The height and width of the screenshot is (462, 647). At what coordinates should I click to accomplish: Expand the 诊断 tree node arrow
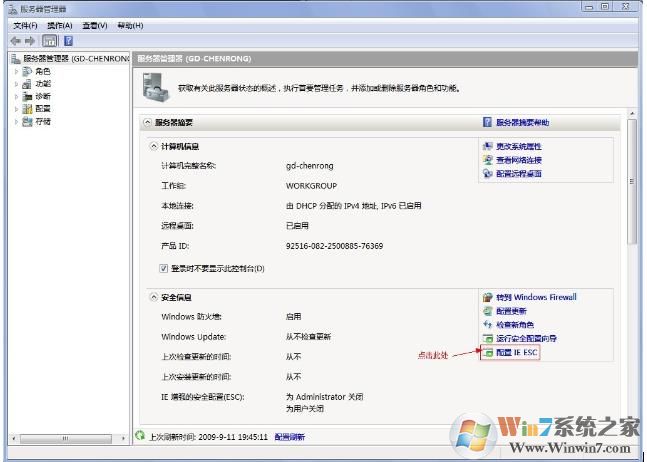pos(17,97)
